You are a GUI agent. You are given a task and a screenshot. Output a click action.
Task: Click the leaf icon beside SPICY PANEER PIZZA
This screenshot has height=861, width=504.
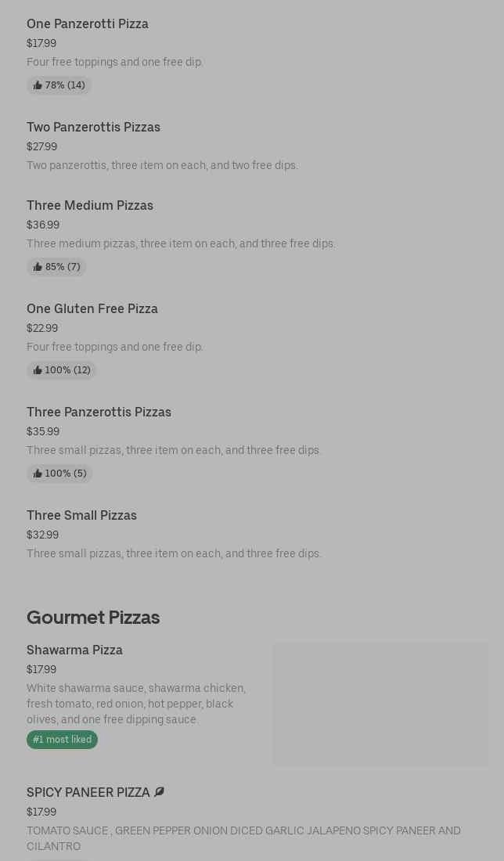point(160,792)
